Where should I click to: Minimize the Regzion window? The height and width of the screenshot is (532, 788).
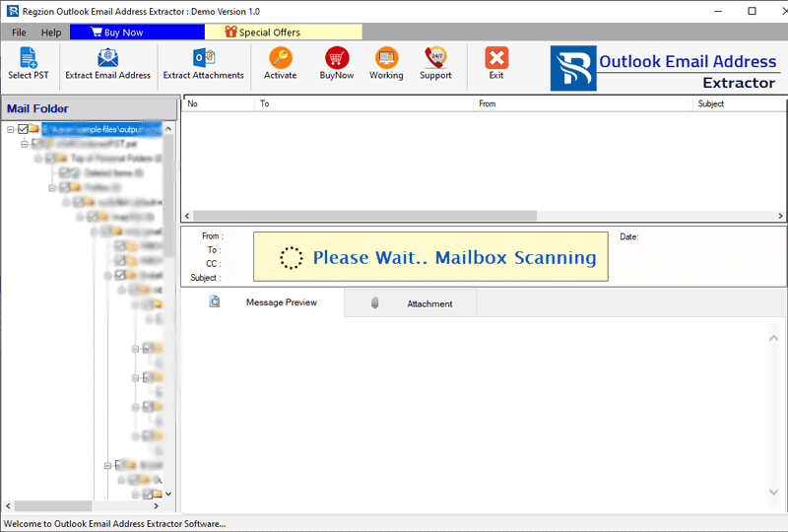(718, 11)
